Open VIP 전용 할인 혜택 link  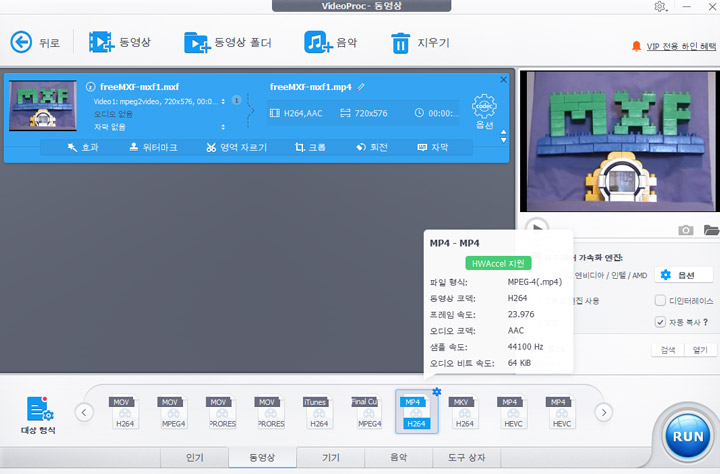coord(681,46)
